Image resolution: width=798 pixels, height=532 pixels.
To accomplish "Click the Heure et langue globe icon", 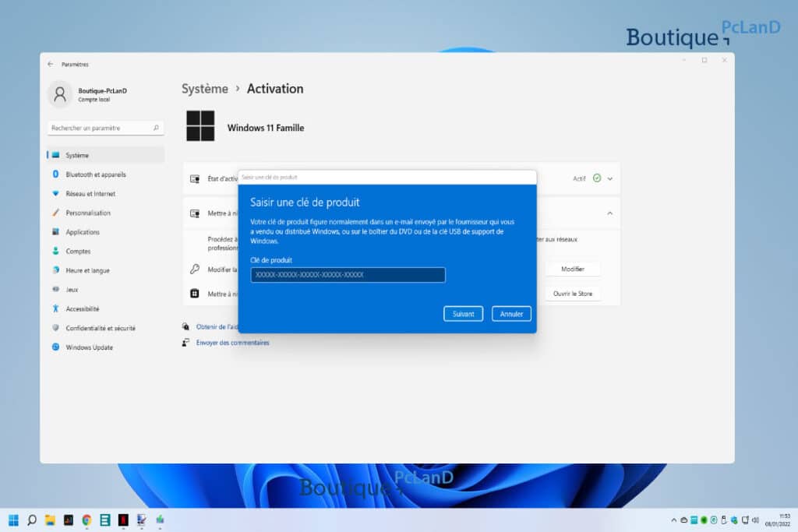I will point(55,270).
